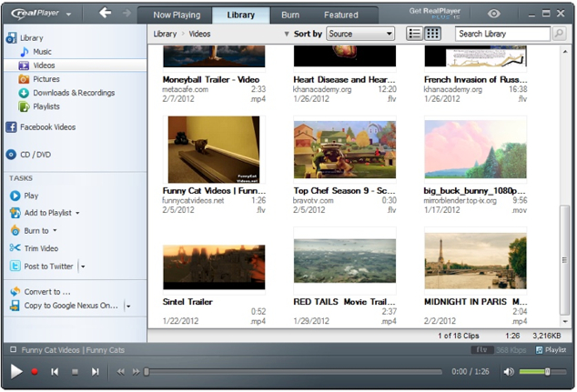Image resolution: width=577 pixels, height=392 pixels.
Task: Open the RealPlayer logo menu
Action: [40, 14]
